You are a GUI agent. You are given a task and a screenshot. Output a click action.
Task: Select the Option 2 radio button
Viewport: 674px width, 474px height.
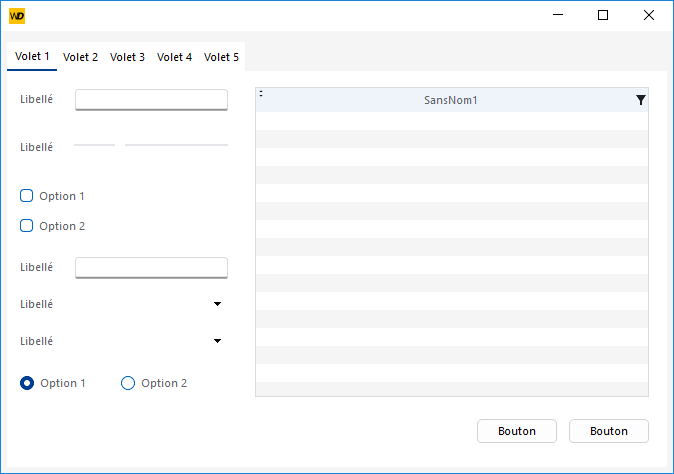point(128,383)
